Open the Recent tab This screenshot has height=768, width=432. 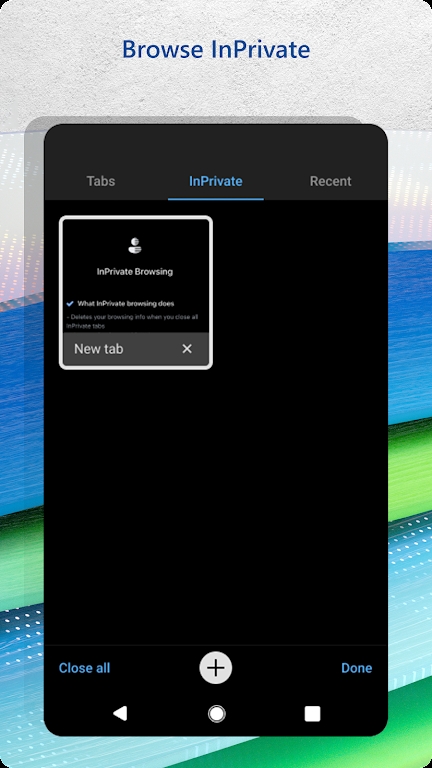(331, 181)
